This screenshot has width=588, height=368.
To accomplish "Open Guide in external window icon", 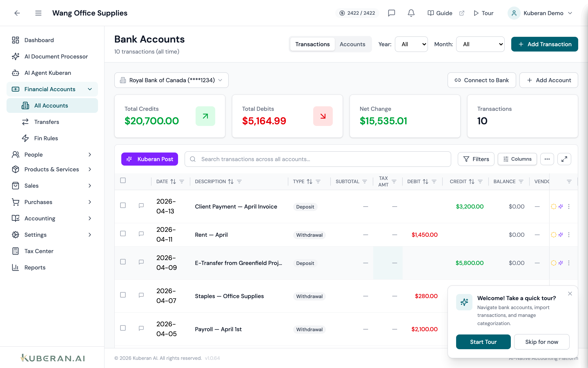I will (462, 13).
